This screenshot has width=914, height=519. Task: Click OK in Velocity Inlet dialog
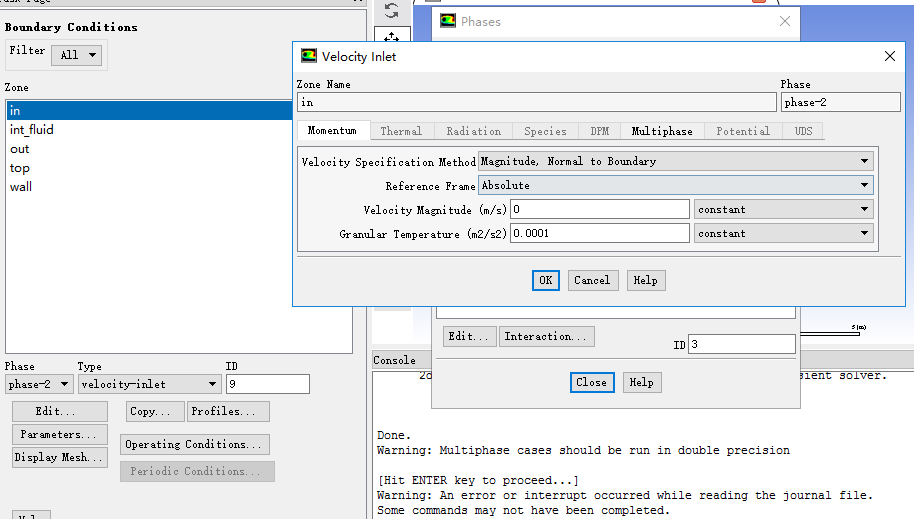[x=545, y=281]
